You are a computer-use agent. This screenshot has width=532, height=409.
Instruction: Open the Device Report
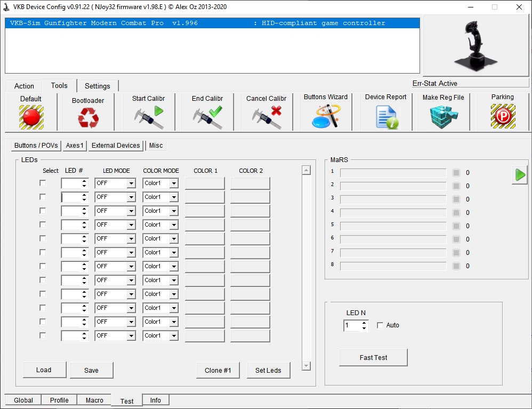[386, 117]
